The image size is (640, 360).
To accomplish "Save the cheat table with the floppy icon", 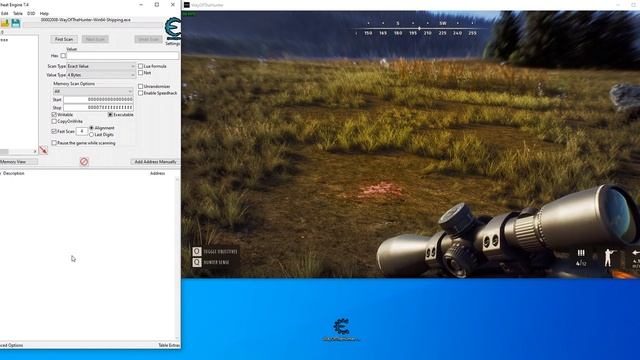I will [x=16, y=23].
